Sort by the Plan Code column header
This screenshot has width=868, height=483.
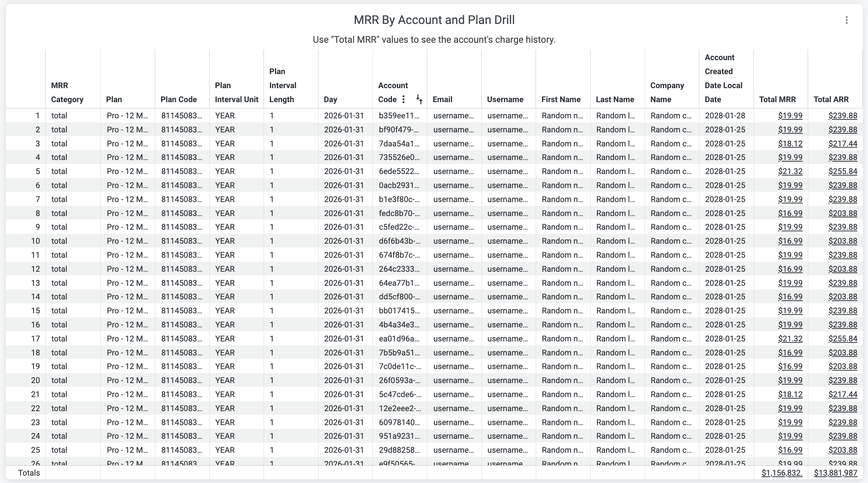coord(178,99)
